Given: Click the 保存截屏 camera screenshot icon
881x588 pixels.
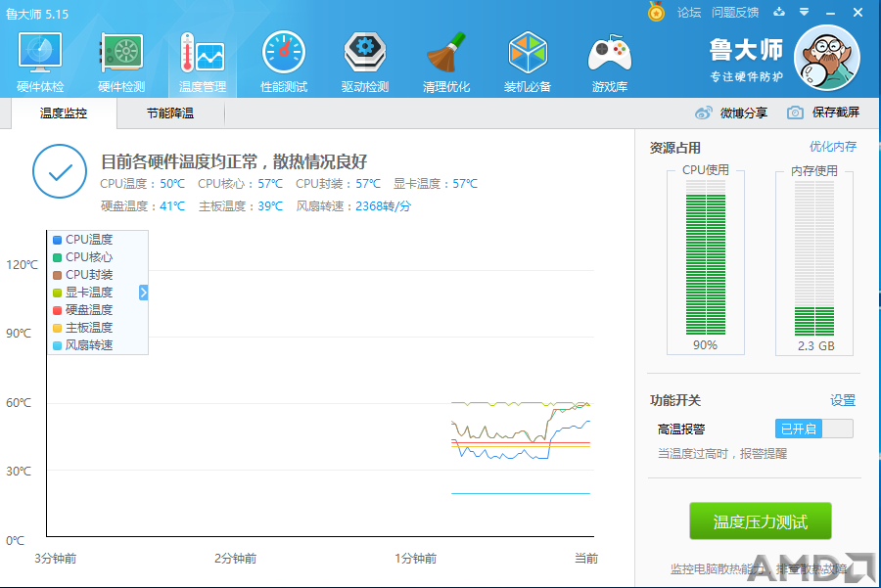Looking at the screenshot, I should pyautogui.click(x=795, y=113).
